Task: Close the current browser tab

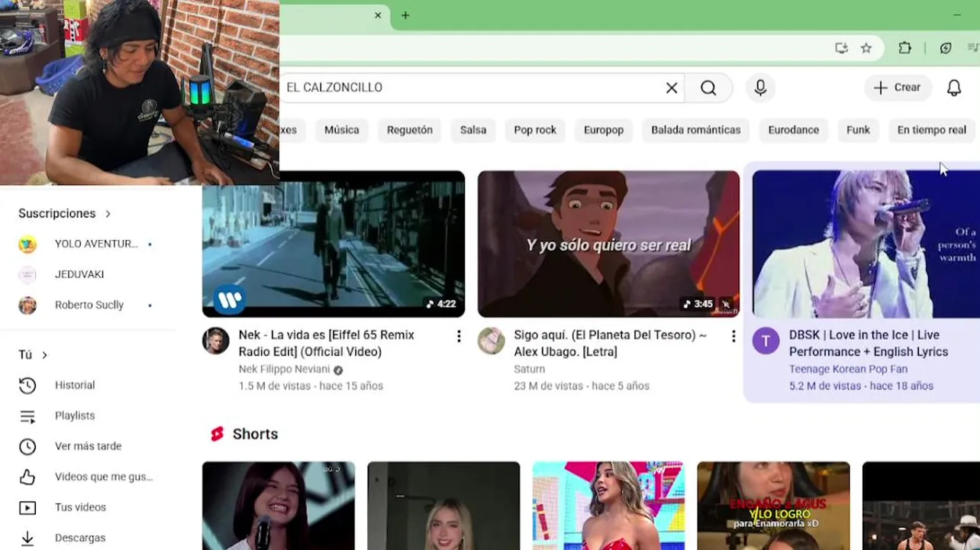Action: pyautogui.click(x=378, y=15)
